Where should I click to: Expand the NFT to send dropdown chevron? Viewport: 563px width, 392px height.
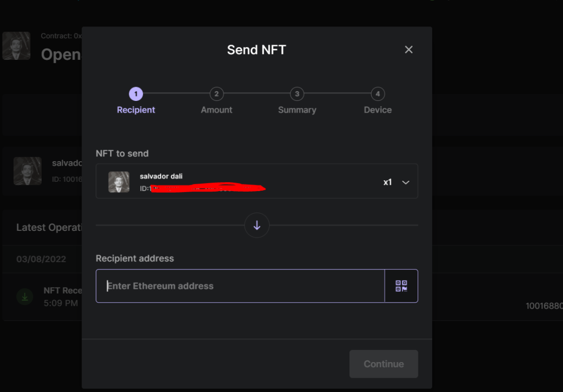coord(406,182)
